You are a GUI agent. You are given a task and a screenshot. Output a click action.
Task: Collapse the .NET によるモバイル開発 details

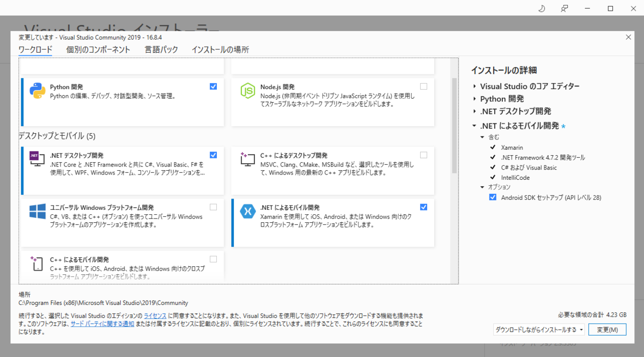[x=474, y=125]
